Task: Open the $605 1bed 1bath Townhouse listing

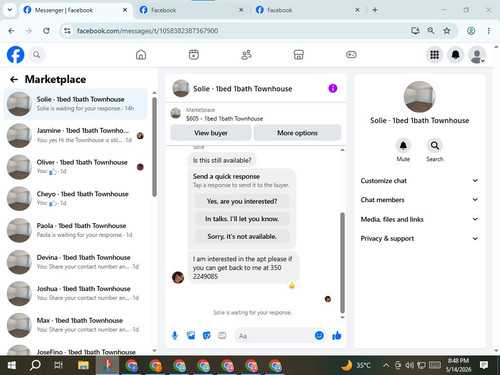Action: [225, 118]
